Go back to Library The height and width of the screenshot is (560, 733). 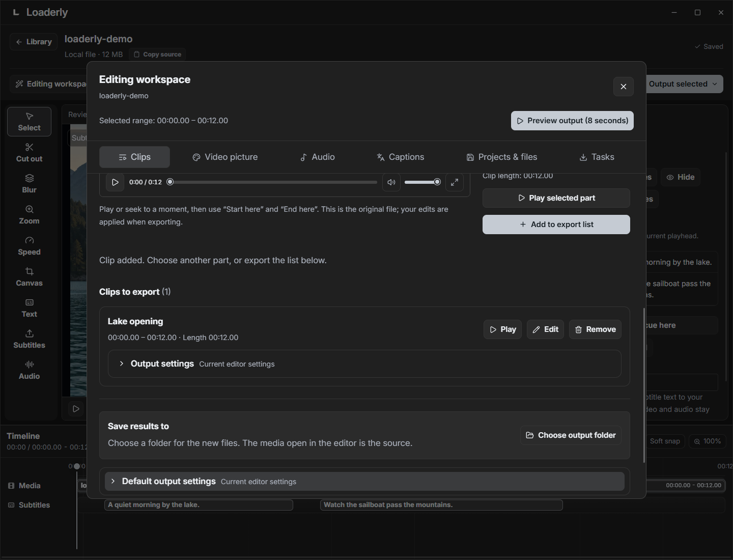click(x=34, y=42)
